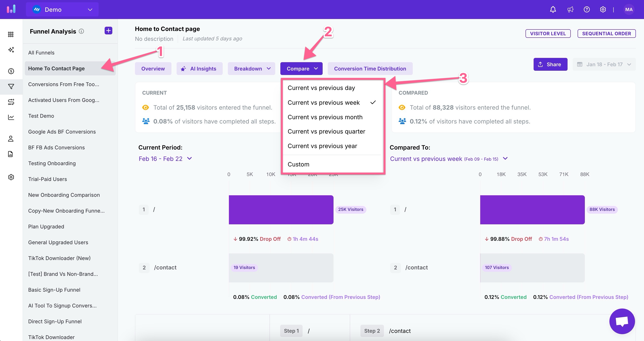This screenshot has height=341, width=644.
Task: Open the announcements megaphone icon
Action: 570,9
